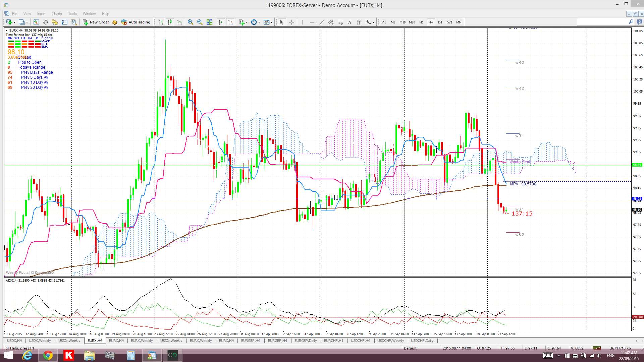Open the Terminal panel icon
644x362 pixels.
[64, 22]
